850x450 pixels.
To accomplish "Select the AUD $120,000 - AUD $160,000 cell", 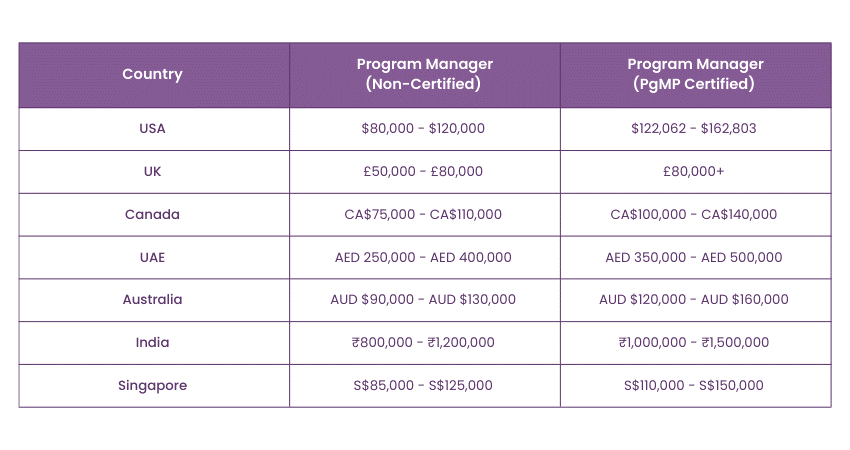I will point(694,299).
